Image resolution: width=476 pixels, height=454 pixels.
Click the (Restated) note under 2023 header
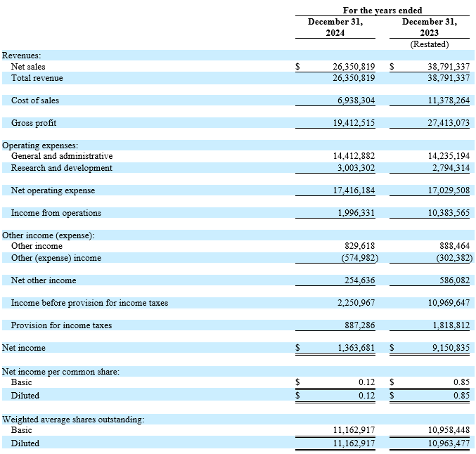tap(430, 44)
